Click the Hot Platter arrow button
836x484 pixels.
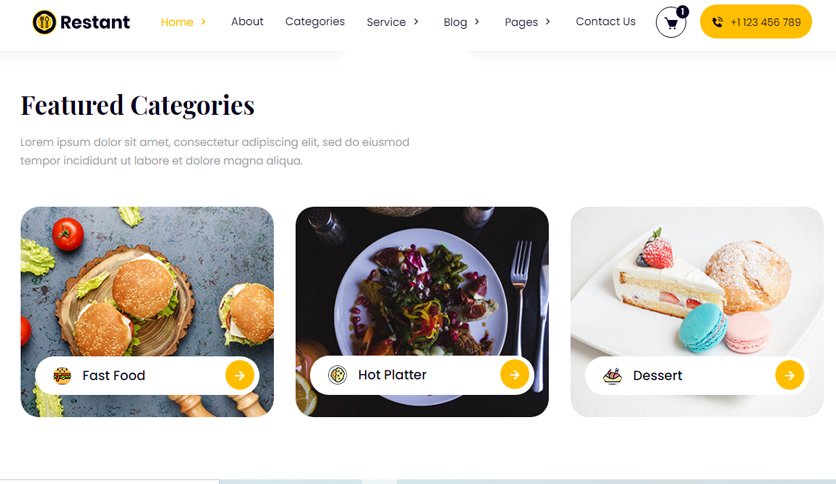click(x=515, y=375)
